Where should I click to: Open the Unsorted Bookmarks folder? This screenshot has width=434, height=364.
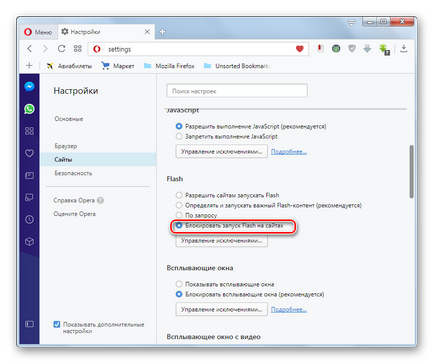[237, 66]
